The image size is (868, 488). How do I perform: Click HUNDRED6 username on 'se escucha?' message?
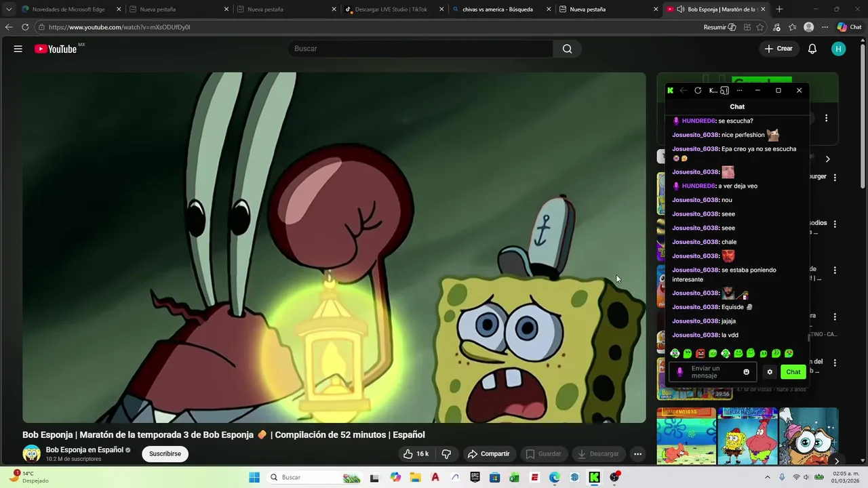click(x=698, y=121)
